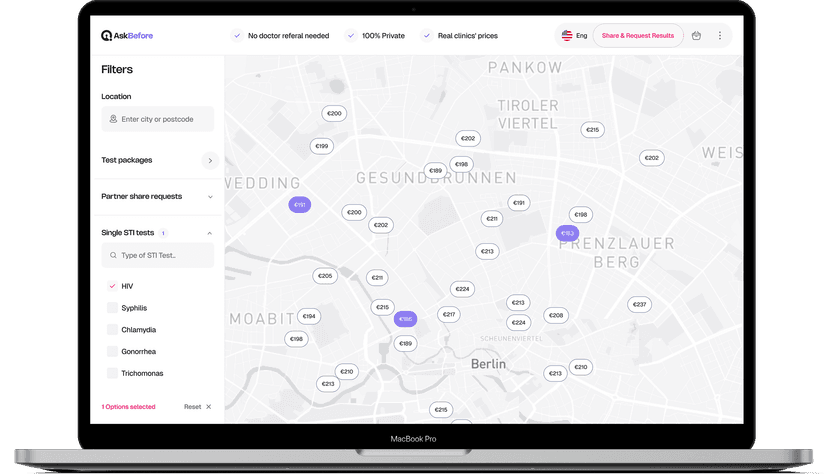Image resolution: width=828 pixels, height=474 pixels.
Task: Select the €237 price pin on map
Action: click(639, 304)
